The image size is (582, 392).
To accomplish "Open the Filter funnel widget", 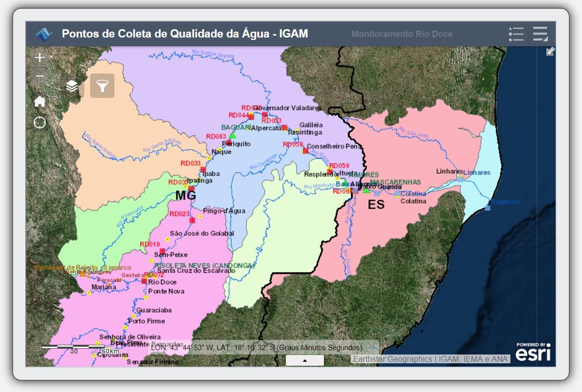I will [102, 86].
